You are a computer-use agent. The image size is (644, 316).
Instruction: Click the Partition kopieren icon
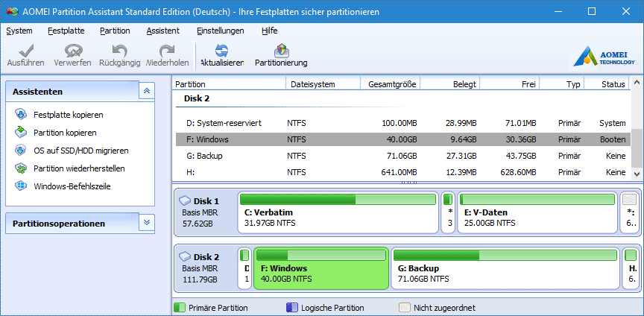[x=21, y=133]
